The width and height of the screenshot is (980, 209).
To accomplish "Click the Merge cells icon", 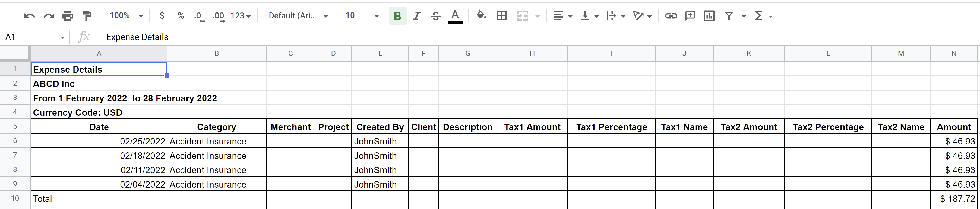I will click(x=523, y=16).
